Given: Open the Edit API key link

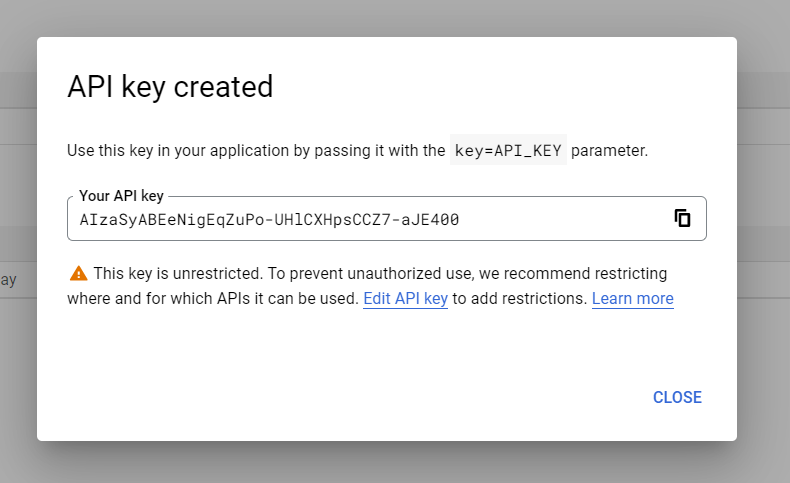Looking at the screenshot, I should pos(405,298).
